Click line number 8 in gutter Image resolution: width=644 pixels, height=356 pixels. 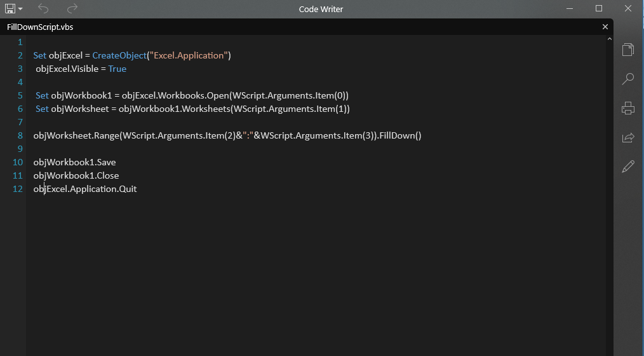(x=20, y=135)
